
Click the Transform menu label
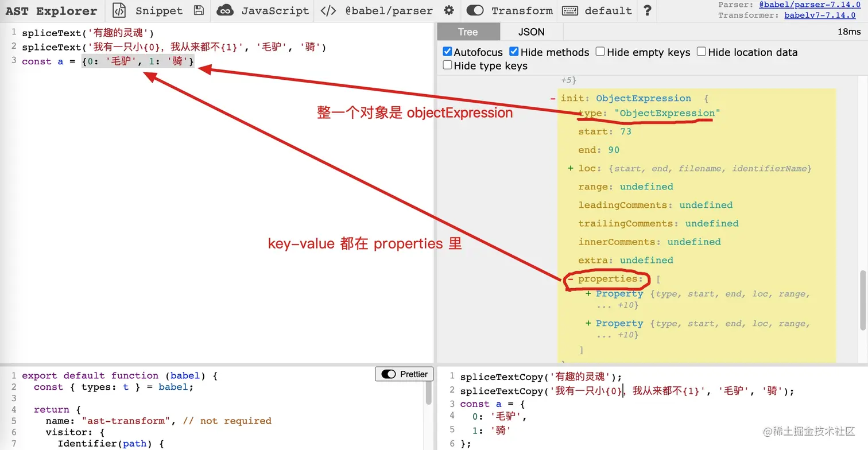pyautogui.click(x=522, y=10)
